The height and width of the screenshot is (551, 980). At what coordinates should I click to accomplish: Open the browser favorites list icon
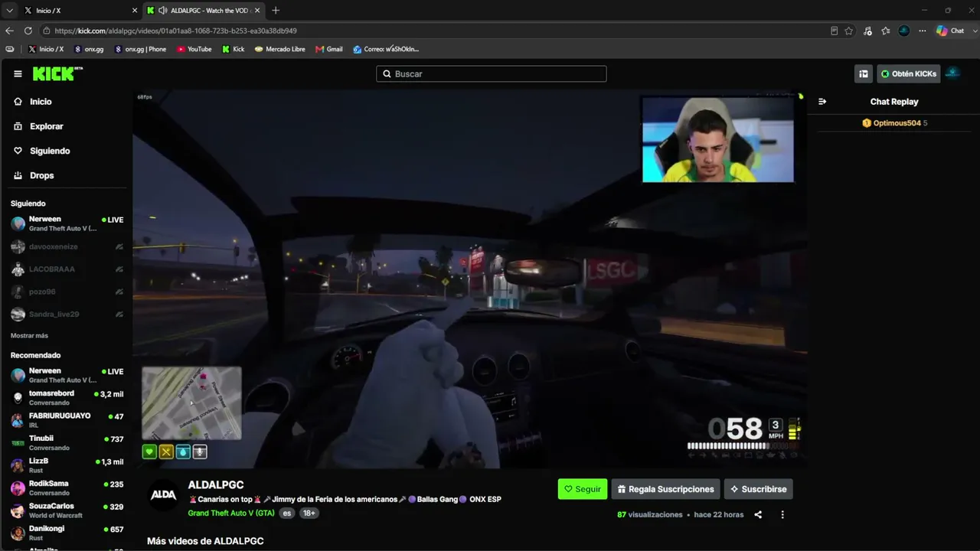[x=886, y=31]
